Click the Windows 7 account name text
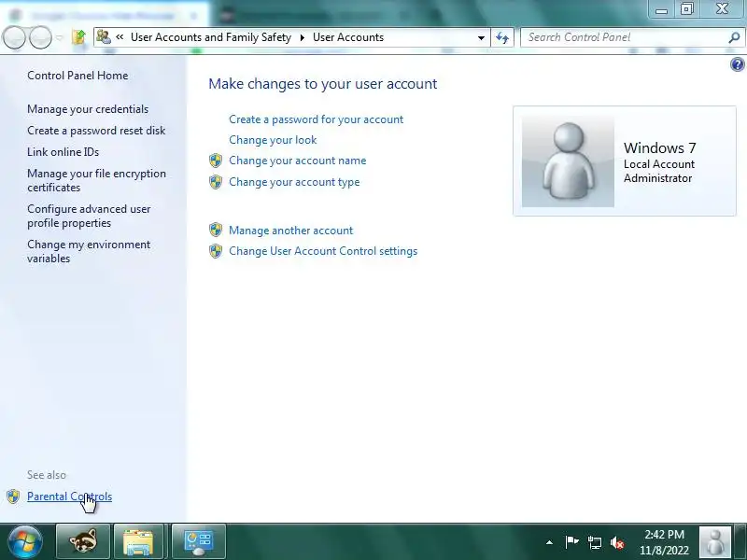The image size is (747, 560). [660, 148]
